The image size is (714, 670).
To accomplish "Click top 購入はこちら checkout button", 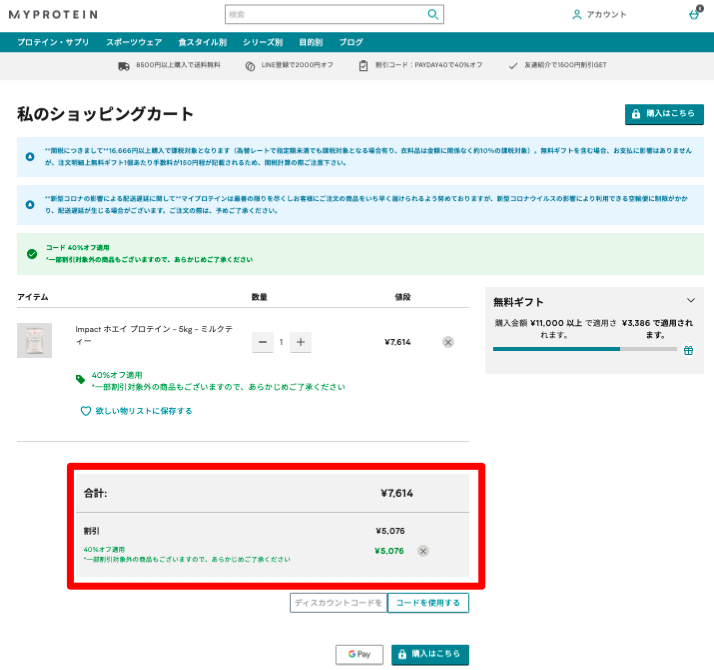I will [664, 114].
